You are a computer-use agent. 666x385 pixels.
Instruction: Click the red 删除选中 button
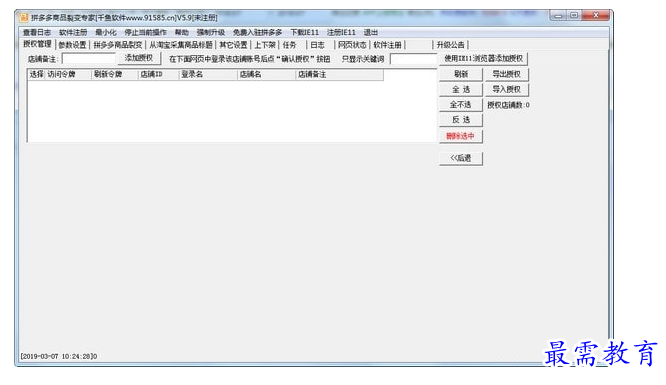pos(461,136)
